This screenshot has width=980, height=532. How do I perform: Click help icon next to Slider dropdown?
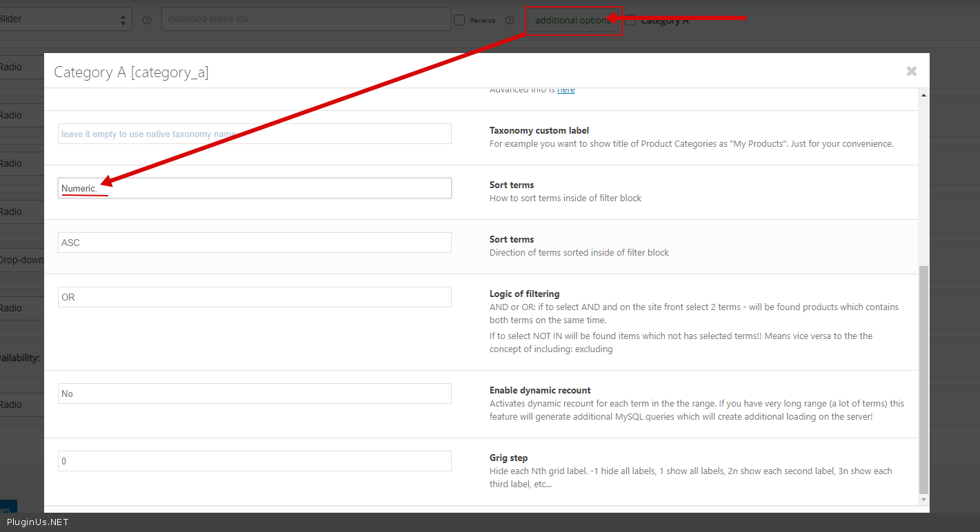click(146, 20)
